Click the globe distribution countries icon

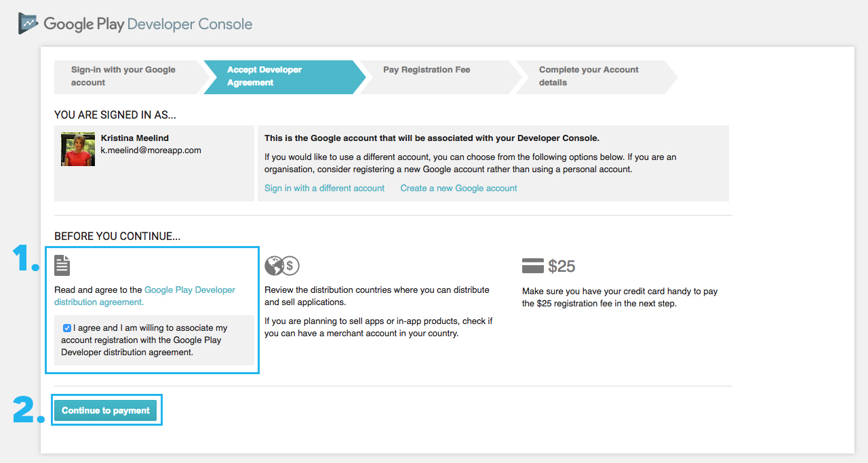pos(274,266)
